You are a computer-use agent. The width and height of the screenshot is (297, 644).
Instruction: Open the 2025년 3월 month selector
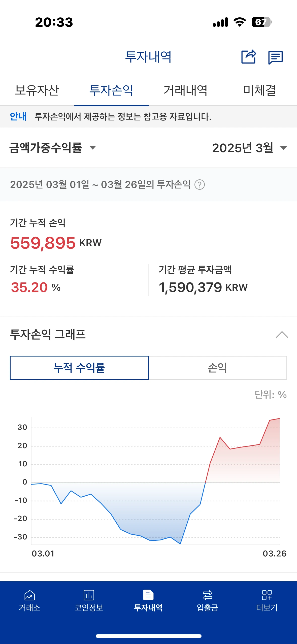250,148
